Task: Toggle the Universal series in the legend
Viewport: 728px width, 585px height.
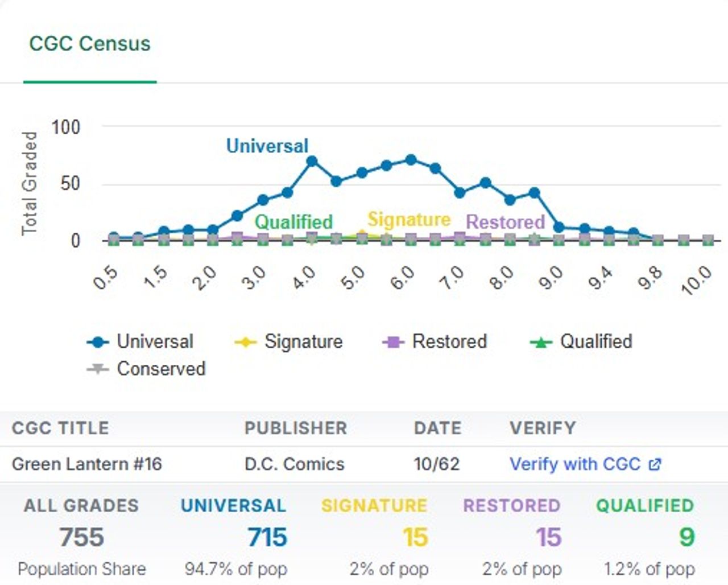Action: (140, 341)
